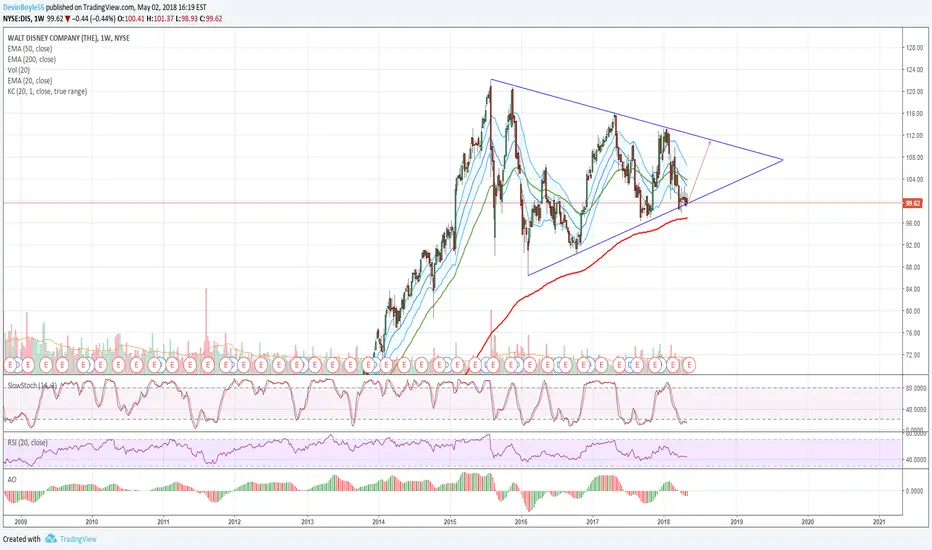The width and height of the screenshot is (932, 550).
Task: Click the 0.0000 value on AO scale
Action: point(915,491)
